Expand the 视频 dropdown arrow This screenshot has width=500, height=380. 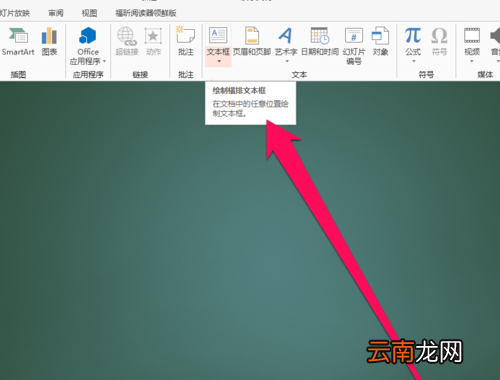tap(472, 61)
